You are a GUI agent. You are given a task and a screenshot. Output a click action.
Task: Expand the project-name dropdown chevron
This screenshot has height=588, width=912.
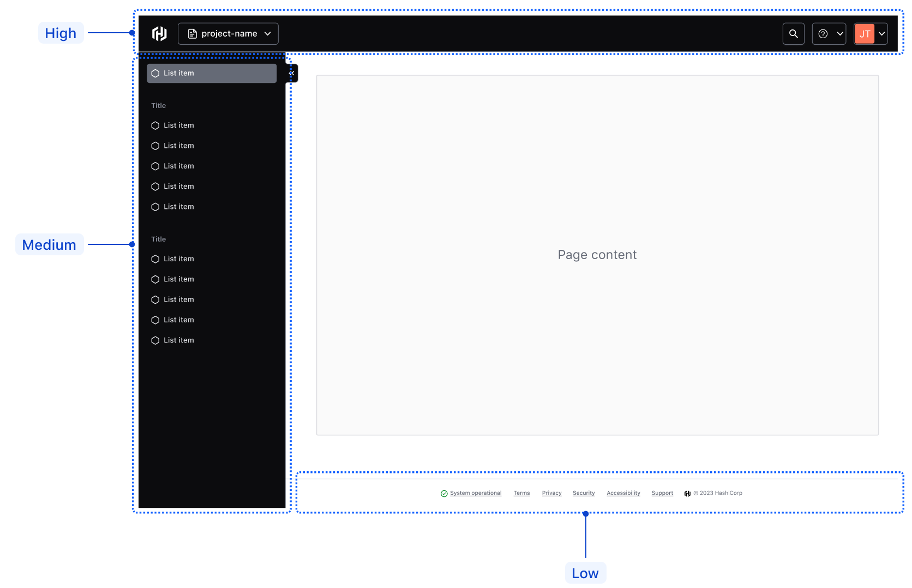click(268, 34)
